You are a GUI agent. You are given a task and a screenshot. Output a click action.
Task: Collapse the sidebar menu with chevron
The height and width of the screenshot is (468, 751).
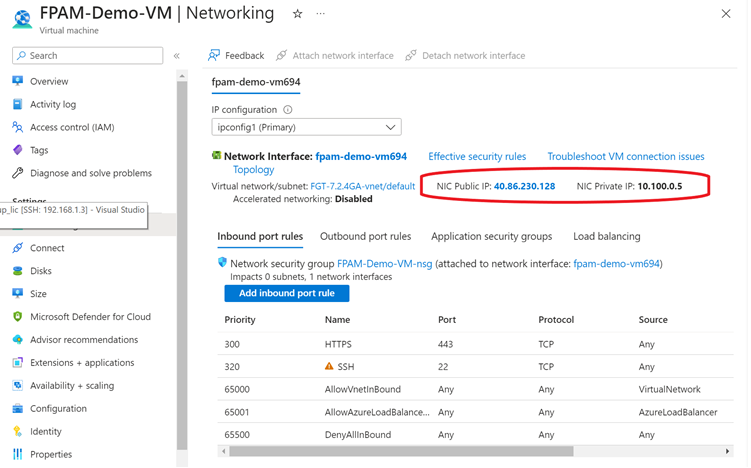click(x=177, y=56)
